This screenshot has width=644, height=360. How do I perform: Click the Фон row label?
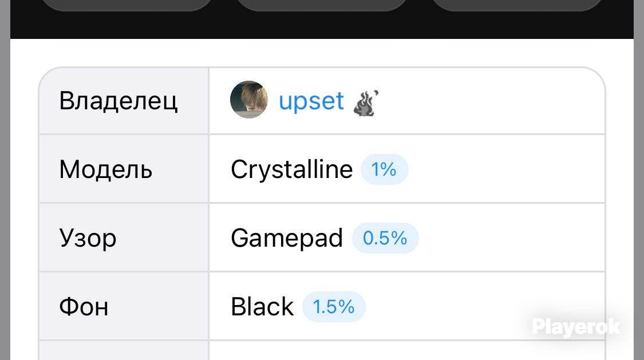pos(84,307)
